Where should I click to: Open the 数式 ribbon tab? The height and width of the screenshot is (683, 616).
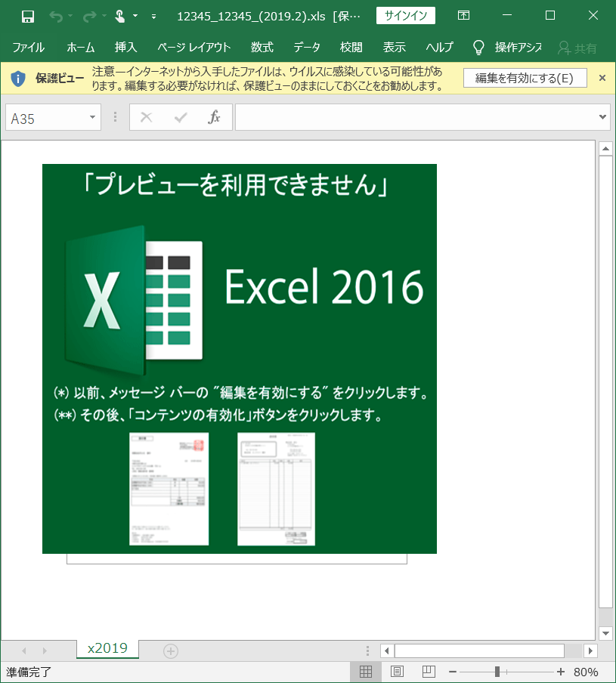(x=262, y=47)
